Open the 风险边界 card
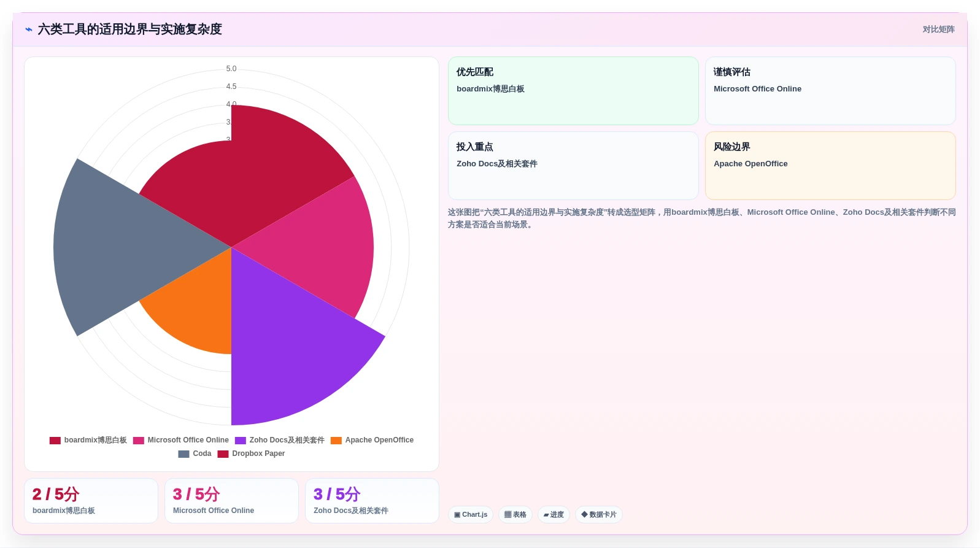Image resolution: width=980 pixels, height=548 pixels. [830, 166]
